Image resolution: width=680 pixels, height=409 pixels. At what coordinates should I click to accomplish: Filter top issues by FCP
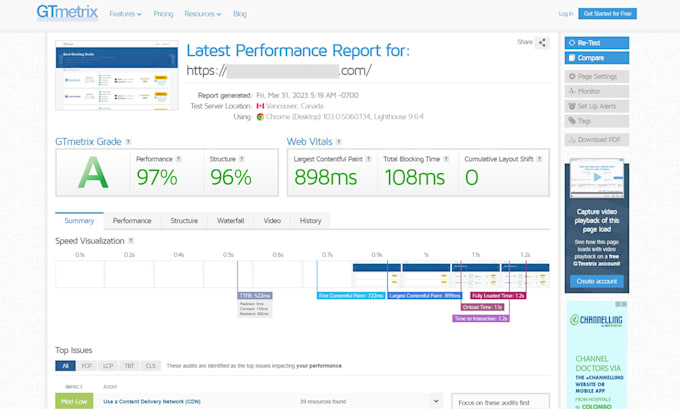tap(86, 366)
